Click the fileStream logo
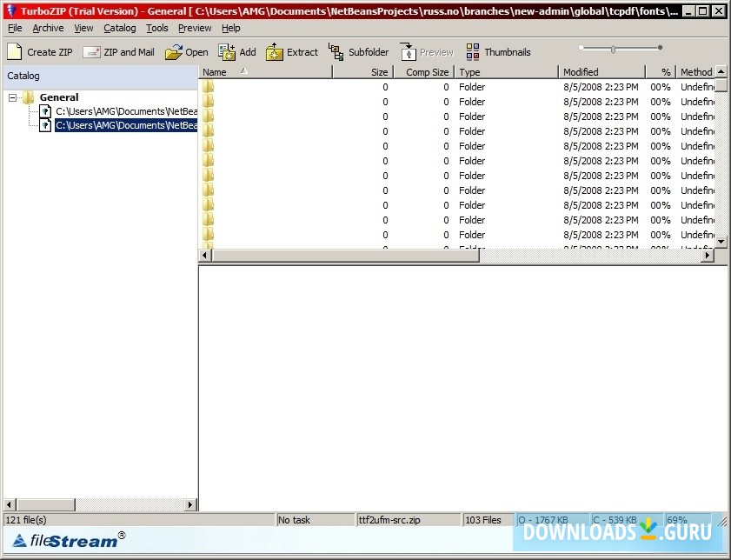The height and width of the screenshot is (560, 731). [x=69, y=540]
